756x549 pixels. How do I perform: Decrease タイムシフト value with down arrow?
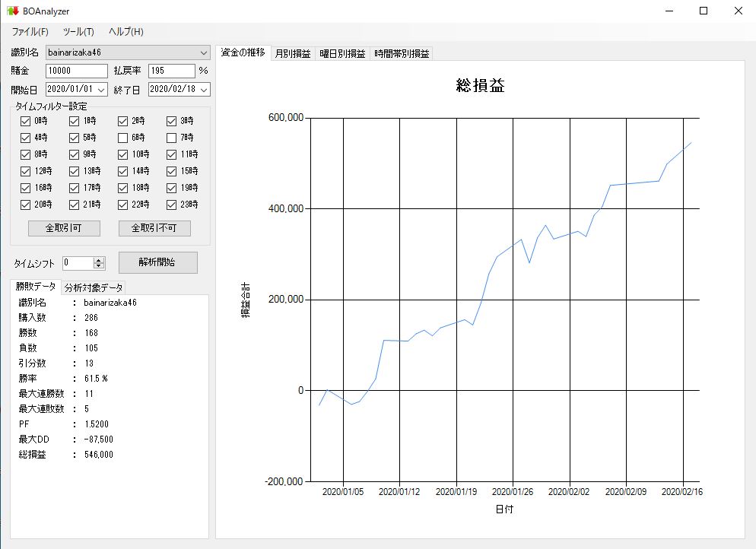(99, 266)
